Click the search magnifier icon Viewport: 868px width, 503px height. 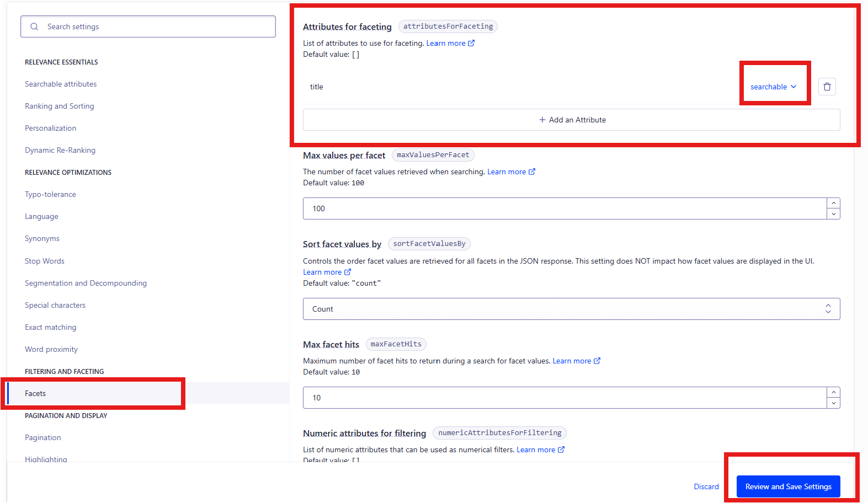coord(34,26)
